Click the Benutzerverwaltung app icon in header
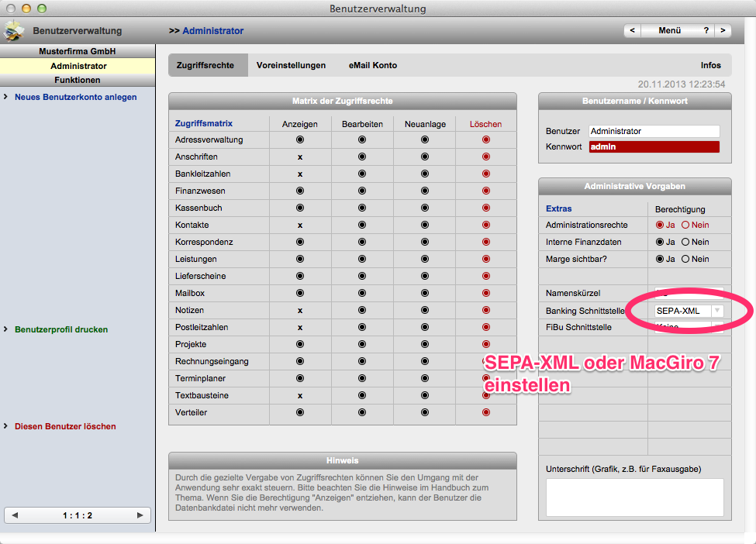This screenshot has height=544, width=756. pyautogui.click(x=14, y=31)
